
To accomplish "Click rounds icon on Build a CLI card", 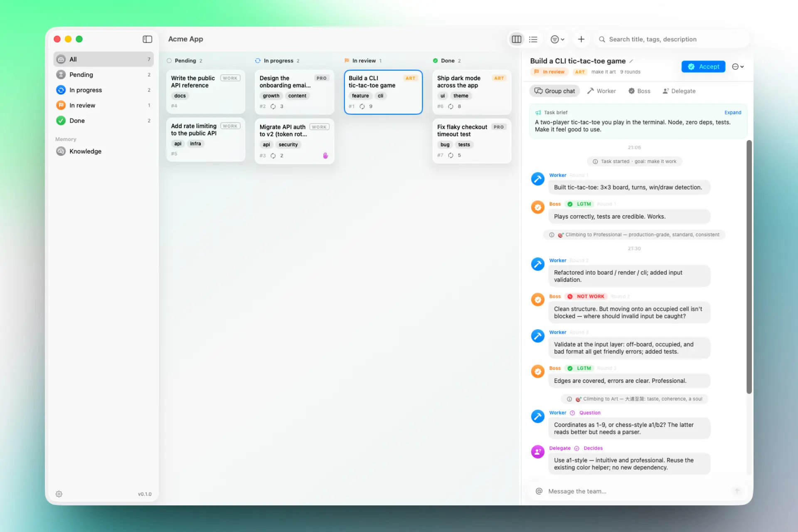I will [x=362, y=106].
